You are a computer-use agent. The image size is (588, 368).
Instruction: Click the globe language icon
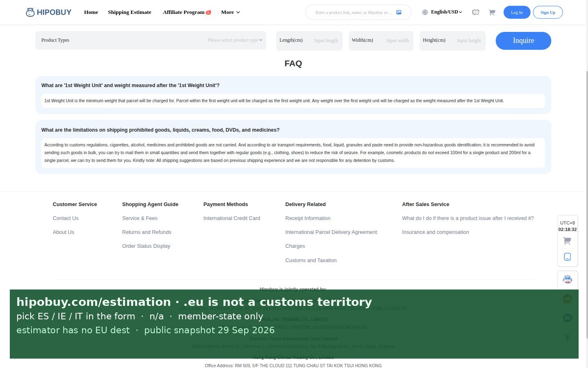pyautogui.click(x=425, y=12)
